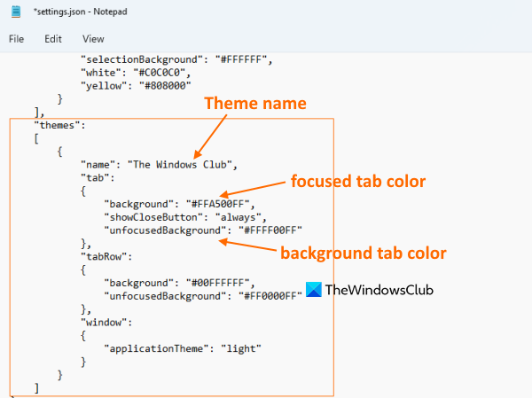The width and height of the screenshot is (532, 398).
Task: Click the "tab": key line
Action: pyautogui.click(x=98, y=178)
